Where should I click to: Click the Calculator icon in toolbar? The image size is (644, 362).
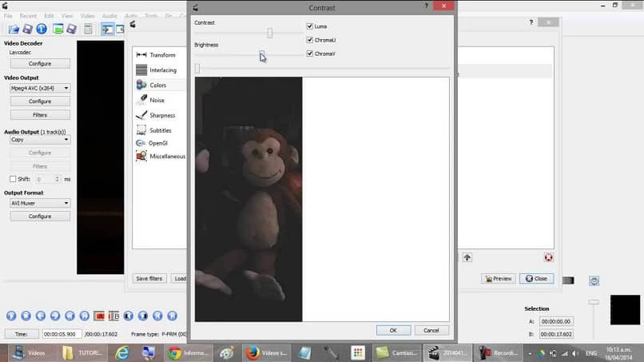point(88,29)
